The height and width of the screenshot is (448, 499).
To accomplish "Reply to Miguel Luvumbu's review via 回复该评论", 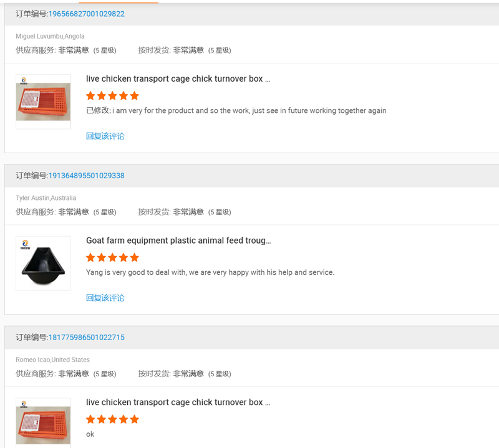I will [105, 136].
